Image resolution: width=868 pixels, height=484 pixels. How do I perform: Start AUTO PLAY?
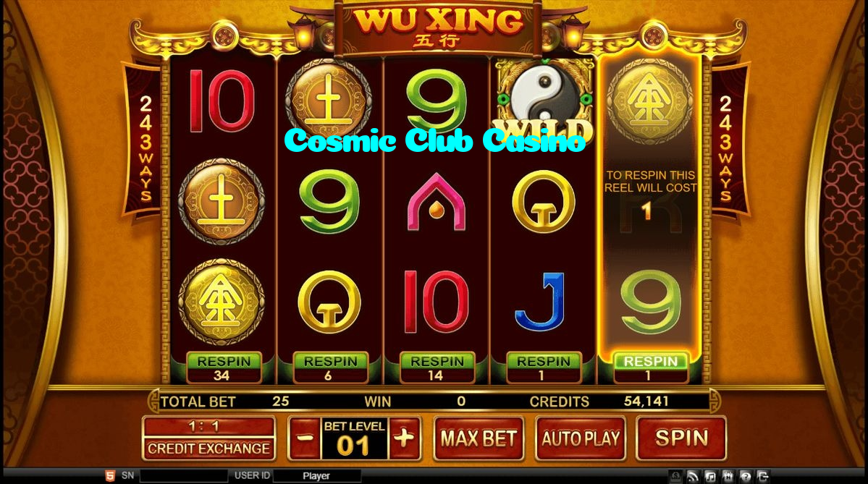(580, 438)
